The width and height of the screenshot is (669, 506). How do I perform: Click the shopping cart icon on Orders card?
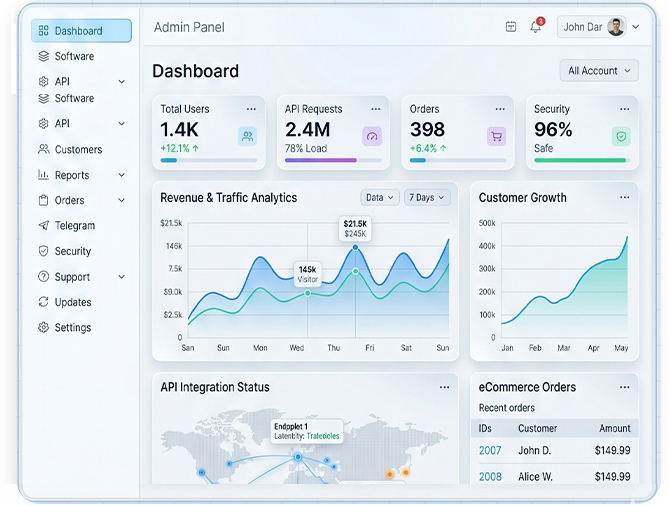[x=497, y=137]
